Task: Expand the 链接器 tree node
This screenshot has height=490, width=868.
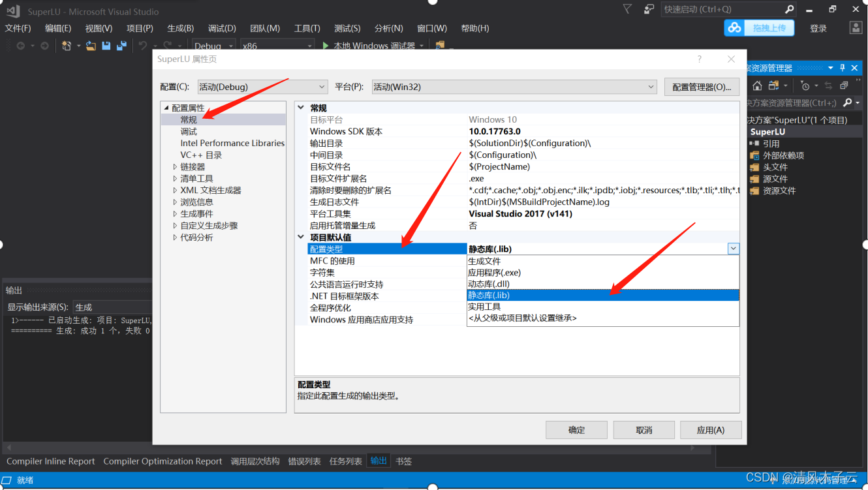Action: point(175,166)
